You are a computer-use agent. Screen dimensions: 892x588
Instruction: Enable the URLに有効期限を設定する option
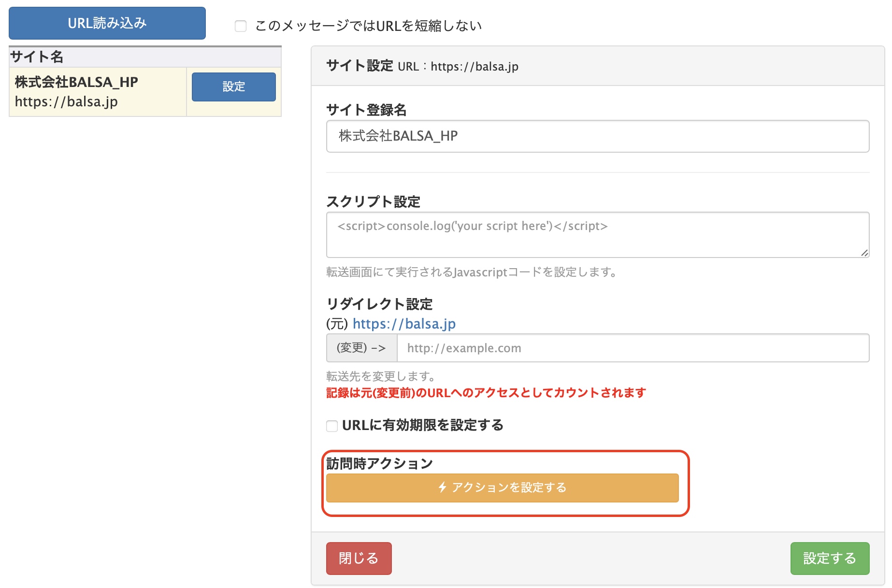pos(331,426)
